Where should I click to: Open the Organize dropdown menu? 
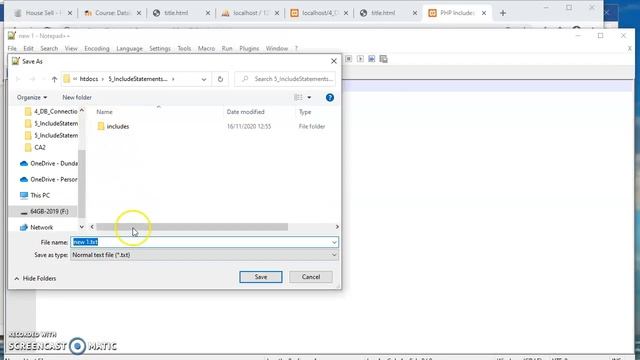[32, 98]
